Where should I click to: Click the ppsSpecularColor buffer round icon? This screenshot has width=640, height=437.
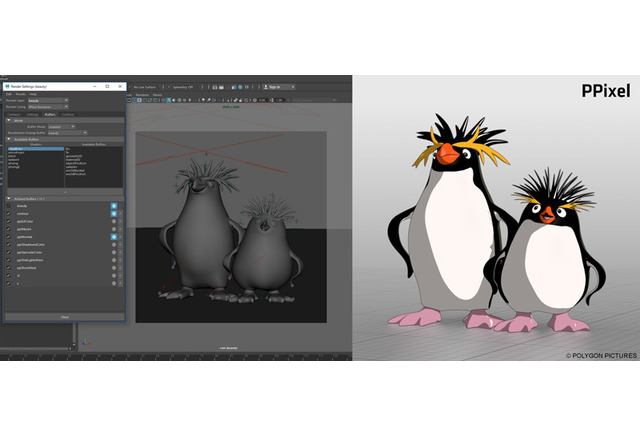(x=114, y=252)
